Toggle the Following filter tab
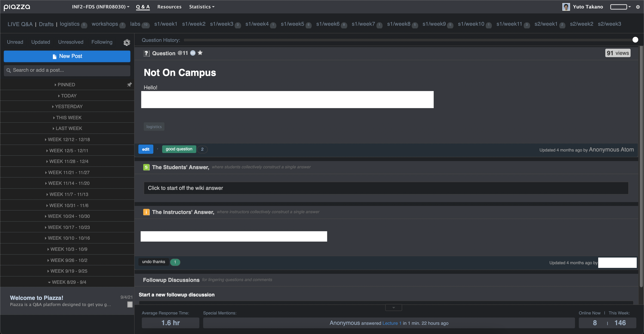This screenshot has width=644, height=334. (x=101, y=42)
